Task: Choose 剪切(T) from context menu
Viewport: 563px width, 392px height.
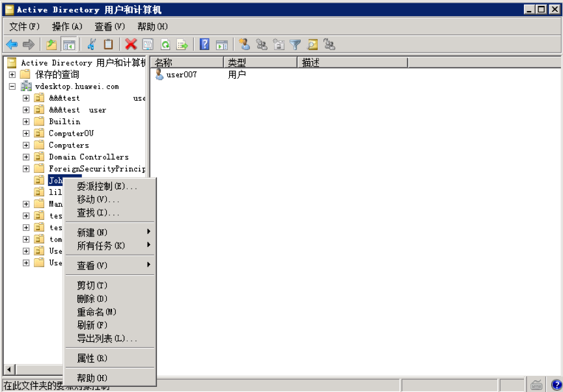Action: tap(110, 285)
